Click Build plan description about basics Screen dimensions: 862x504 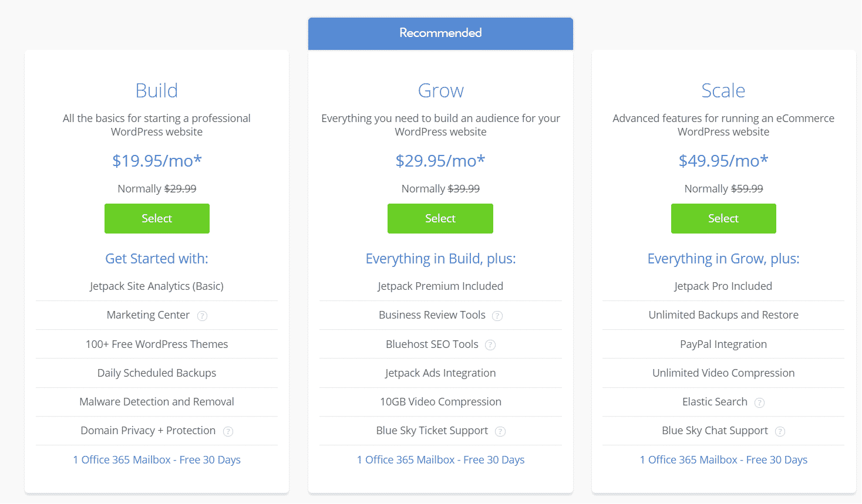(x=157, y=125)
